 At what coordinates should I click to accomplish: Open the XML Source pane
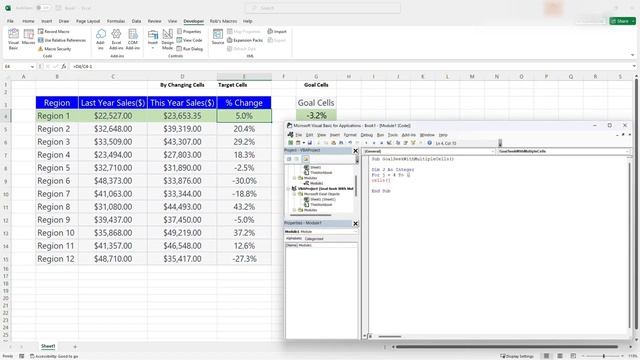(x=218, y=37)
